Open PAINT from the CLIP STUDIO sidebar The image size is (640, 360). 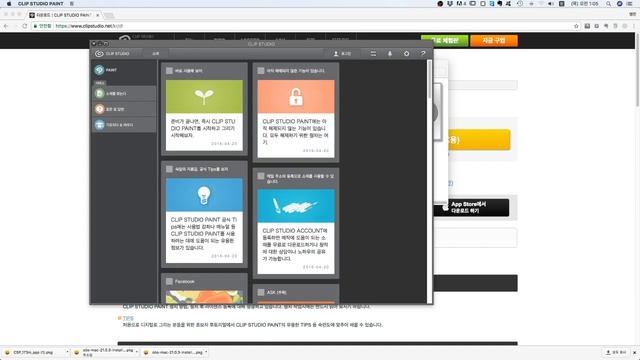pyautogui.click(x=106, y=70)
